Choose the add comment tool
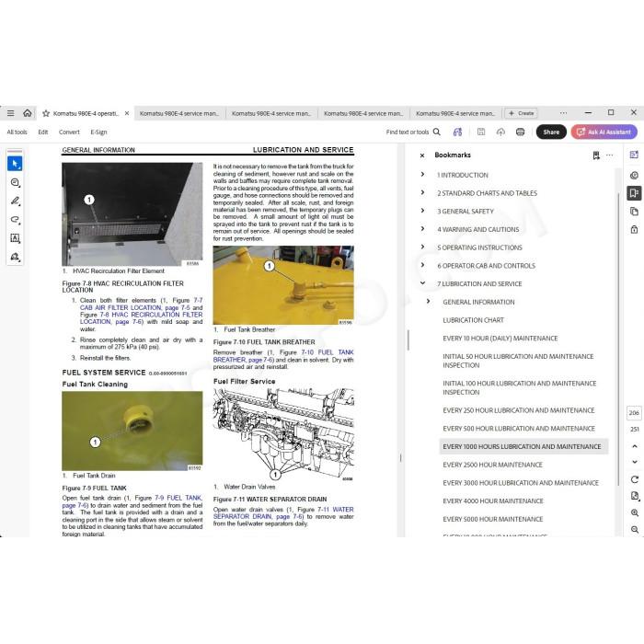 coord(15,182)
